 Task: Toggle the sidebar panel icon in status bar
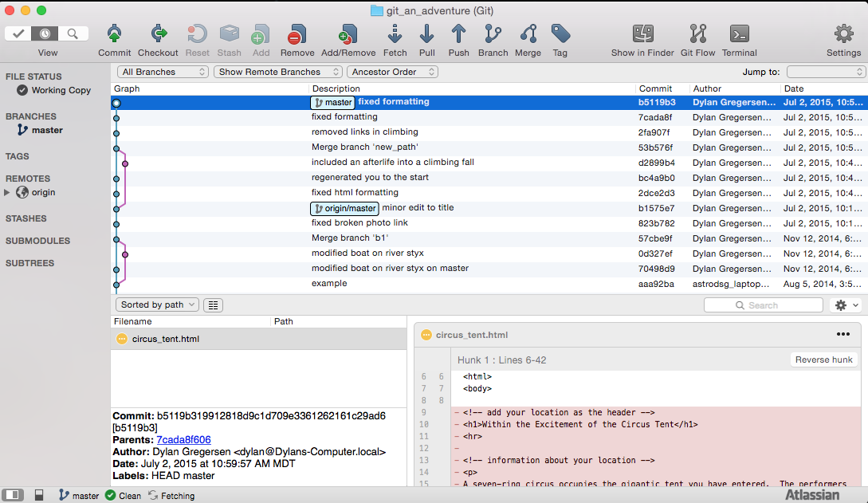[13, 495]
